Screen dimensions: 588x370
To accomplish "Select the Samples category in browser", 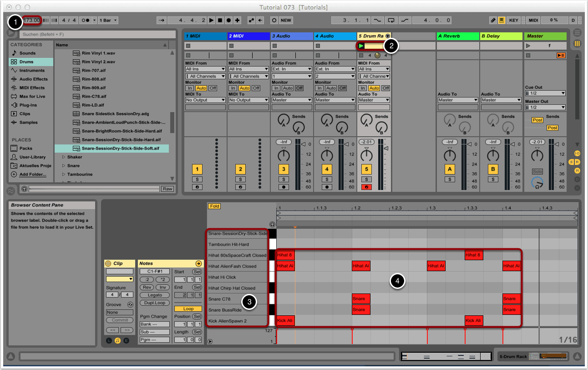I will pyautogui.click(x=28, y=123).
